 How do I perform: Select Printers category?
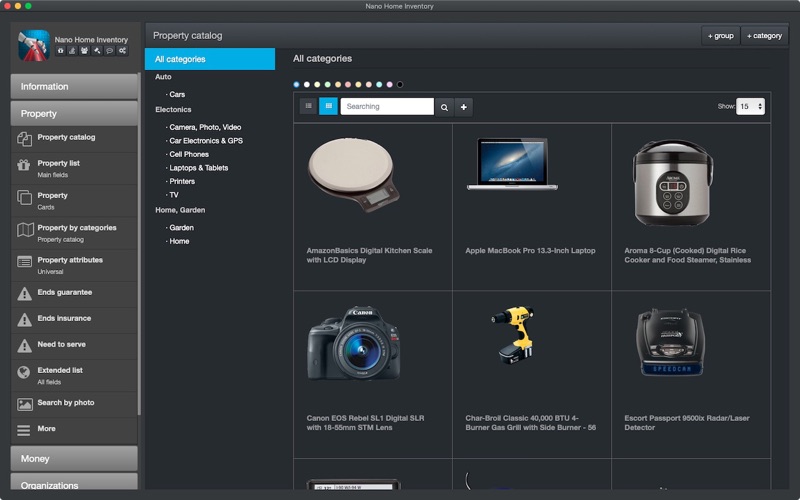pos(182,181)
